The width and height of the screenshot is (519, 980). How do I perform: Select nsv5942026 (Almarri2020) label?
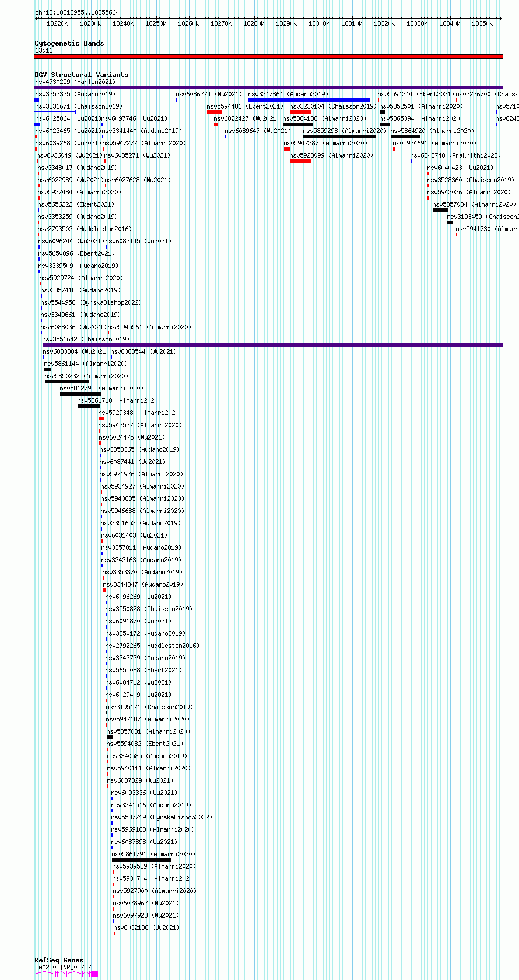469,192
